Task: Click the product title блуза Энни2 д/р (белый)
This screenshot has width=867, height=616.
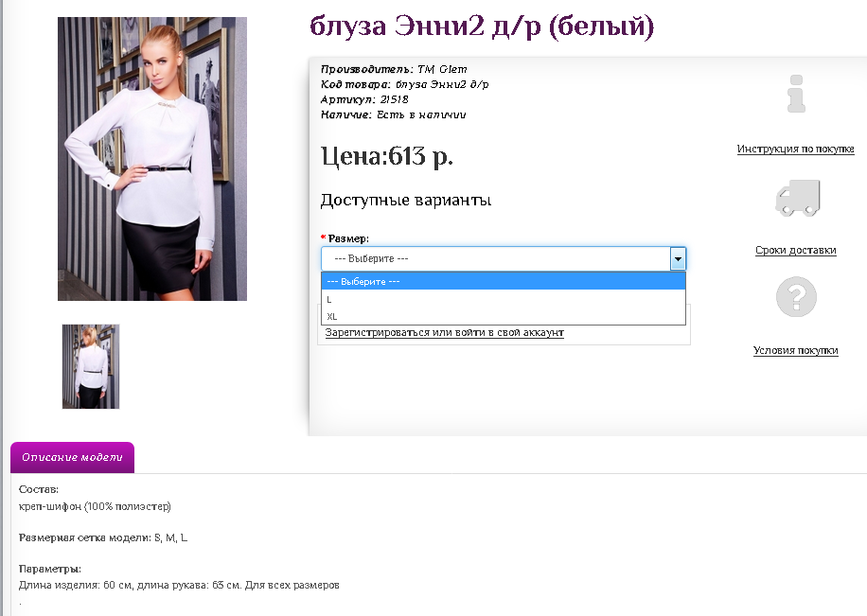Action: pos(482,26)
